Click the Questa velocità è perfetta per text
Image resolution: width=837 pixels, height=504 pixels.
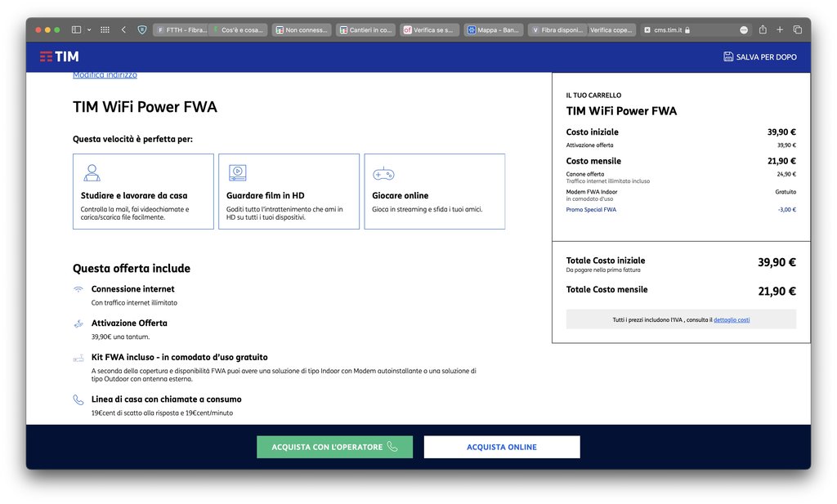point(132,139)
